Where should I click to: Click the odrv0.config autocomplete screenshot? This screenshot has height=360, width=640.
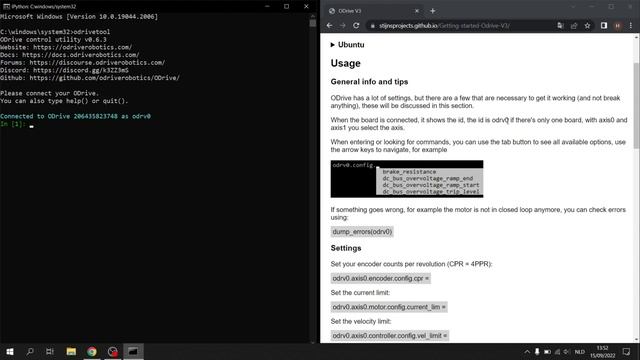(407, 179)
